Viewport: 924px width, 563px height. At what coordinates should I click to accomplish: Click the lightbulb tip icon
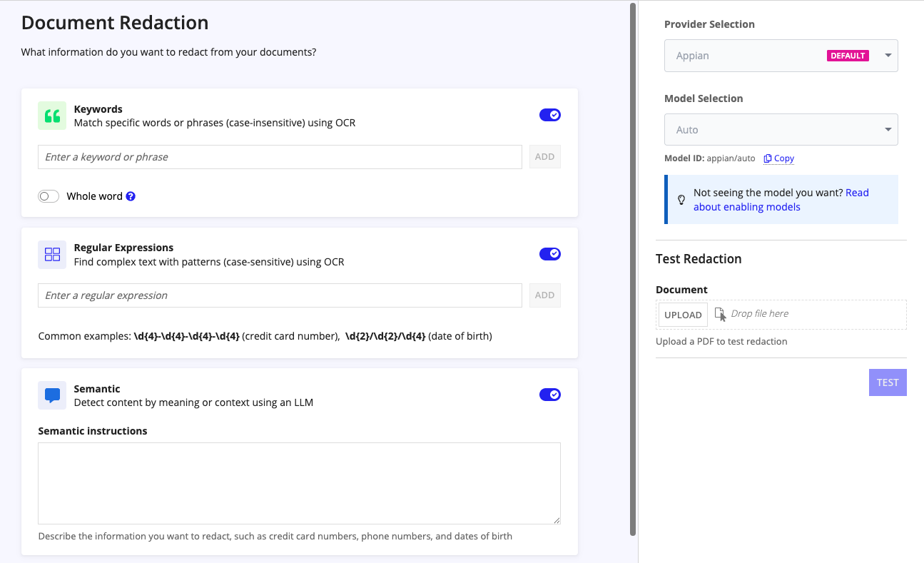681,200
